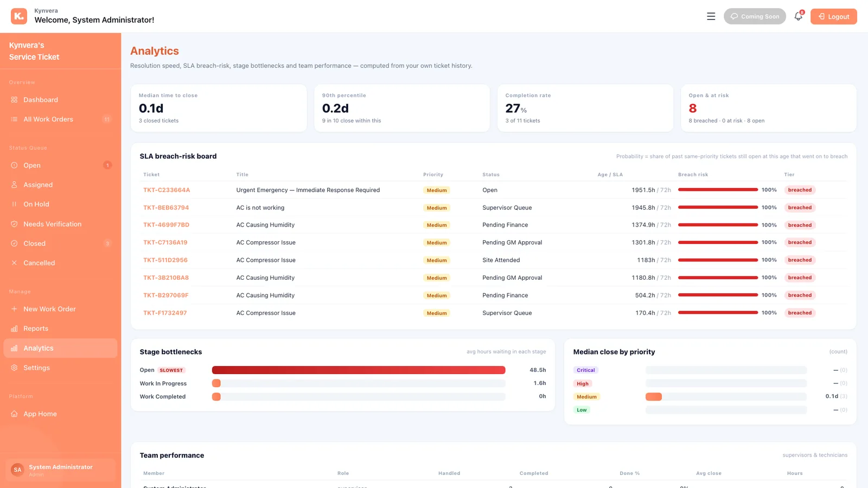Click the '48.5h' stage wait value
This screenshot has height=488, width=868.
click(x=538, y=370)
